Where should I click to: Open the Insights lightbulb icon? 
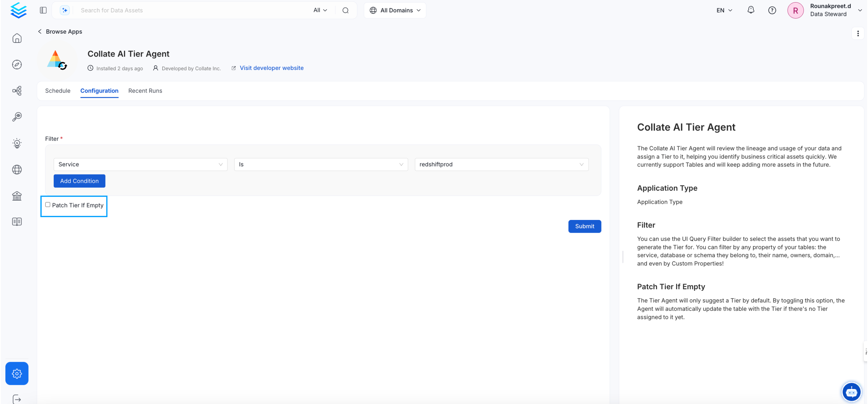coord(17,143)
